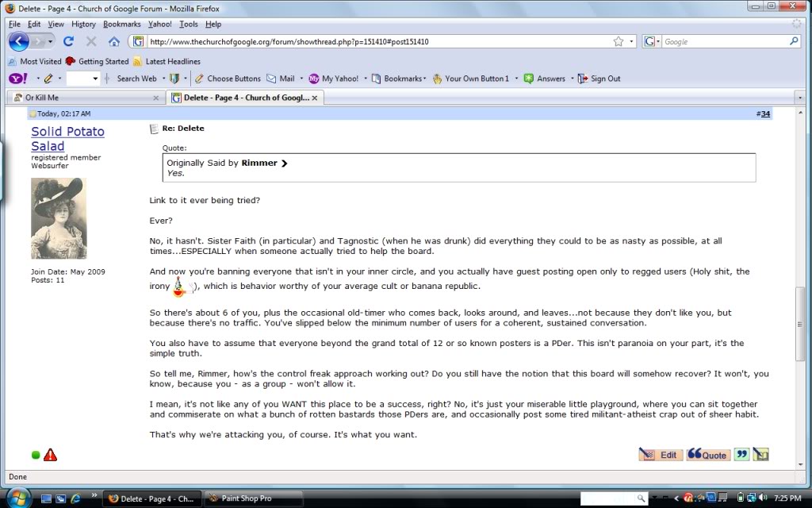Click the Yahoo toolbar pencil icon
This screenshot has height=508, width=812.
click(48, 79)
